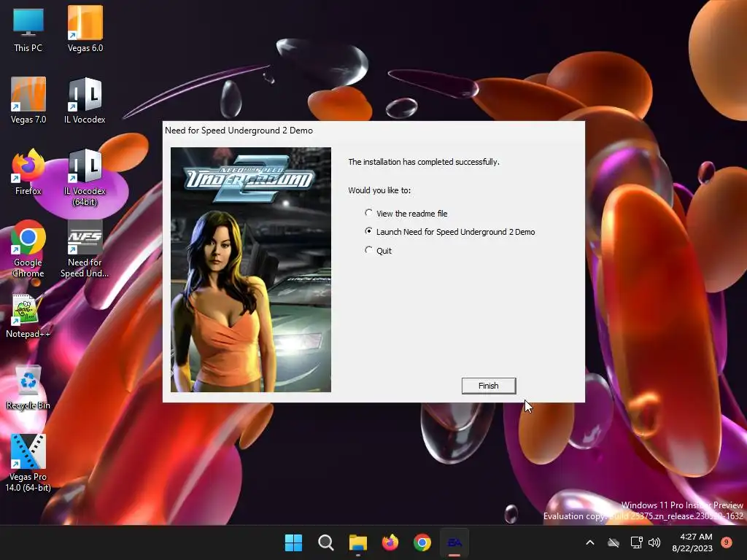Show hidden system tray icons

click(589, 542)
